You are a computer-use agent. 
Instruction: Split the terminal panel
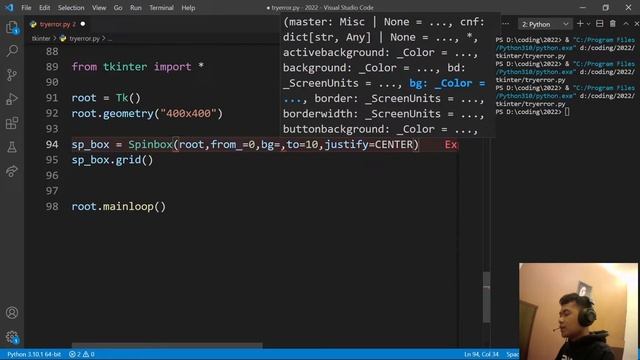pyautogui.click(x=599, y=24)
